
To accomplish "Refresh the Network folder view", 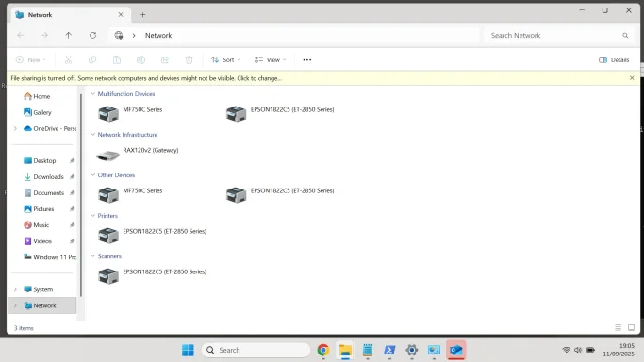I will click(92, 35).
